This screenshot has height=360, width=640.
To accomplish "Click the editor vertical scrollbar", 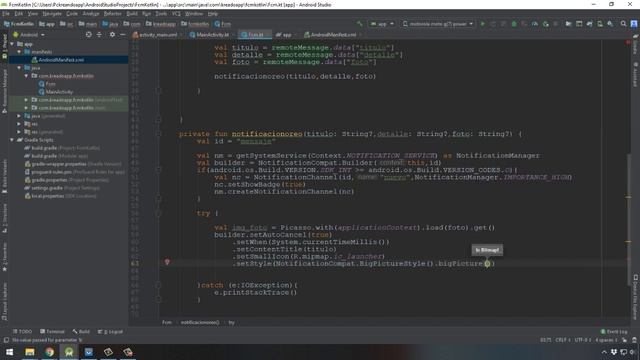I will (629, 220).
